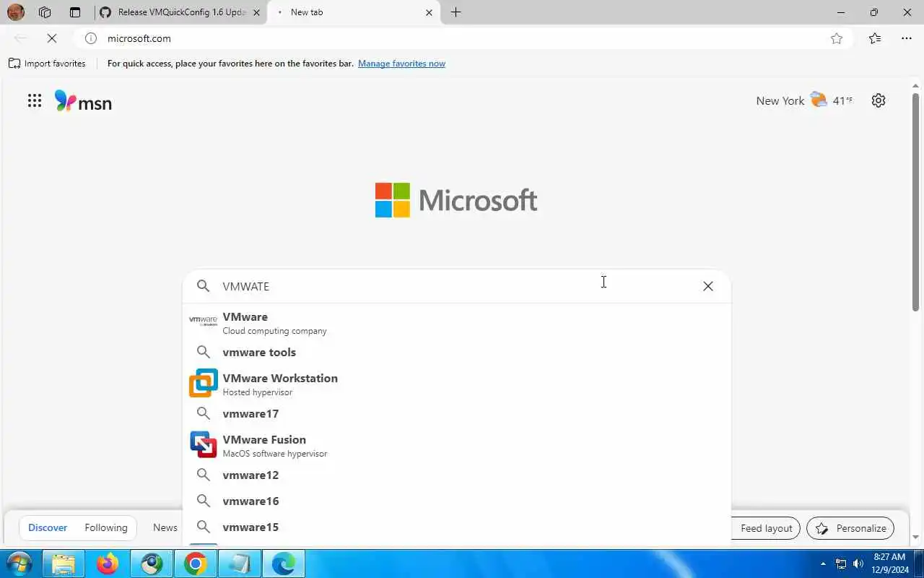Click Import favorites in favorites bar
The width and height of the screenshot is (924, 578).
coord(47,64)
